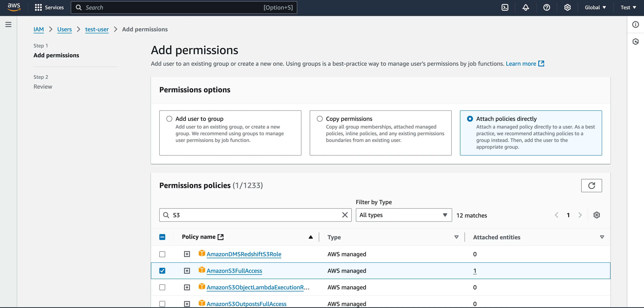Select Attach policies directly option
This screenshot has width=644, height=308.
click(470, 119)
